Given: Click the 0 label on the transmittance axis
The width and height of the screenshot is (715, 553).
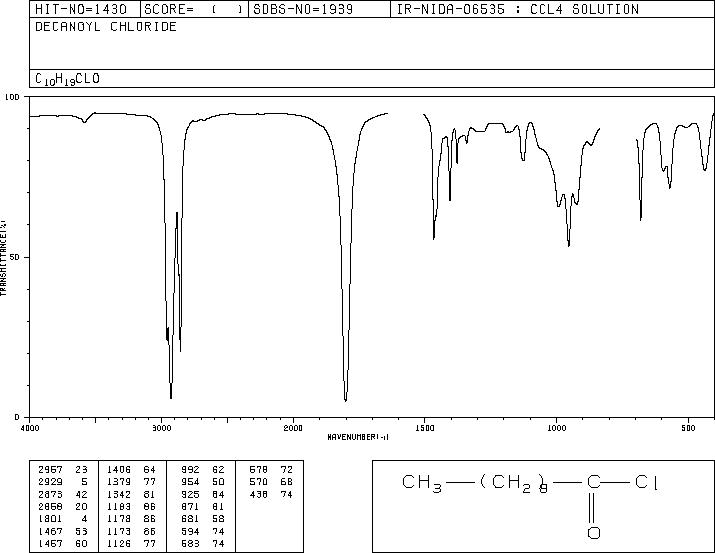Looking at the screenshot, I should [17, 417].
